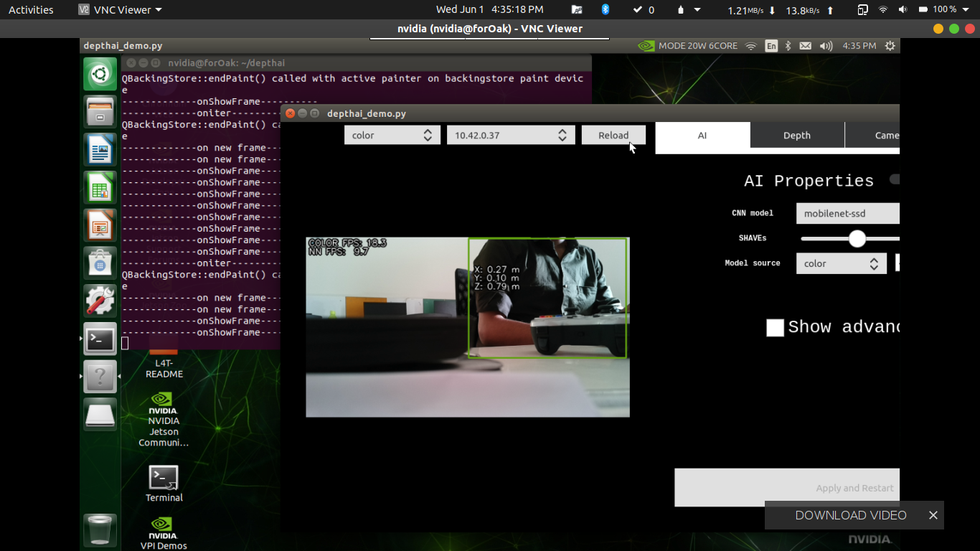980x551 pixels.
Task: Click the network upload speed indicator
Action: (x=810, y=10)
